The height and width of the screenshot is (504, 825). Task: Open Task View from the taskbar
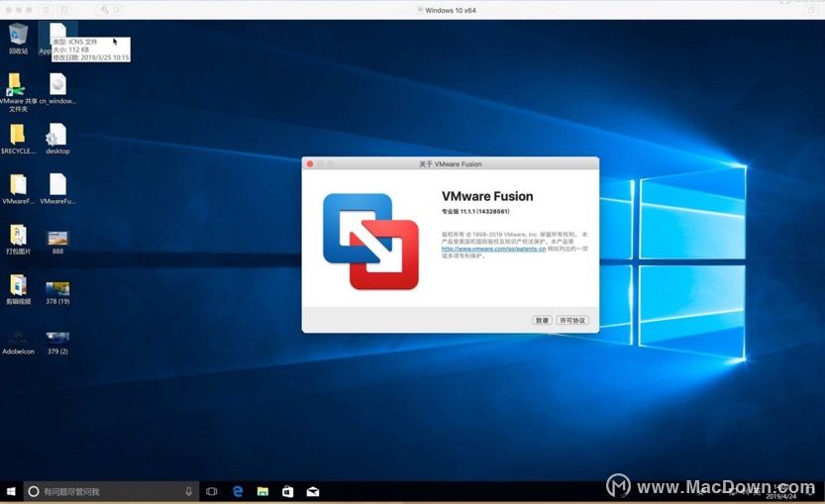212,491
